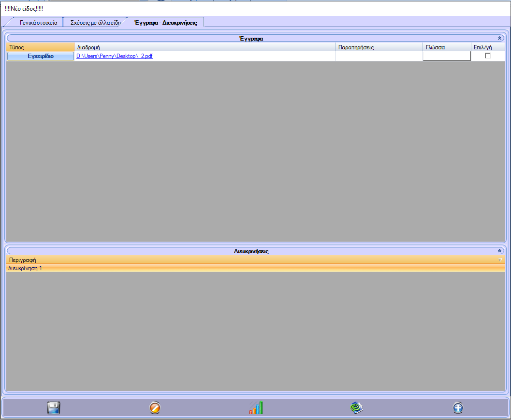Image resolution: width=511 pixels, height=420 pixels.
Task: Open the Γλώσσα field in document row
Action: coord(447,56)
